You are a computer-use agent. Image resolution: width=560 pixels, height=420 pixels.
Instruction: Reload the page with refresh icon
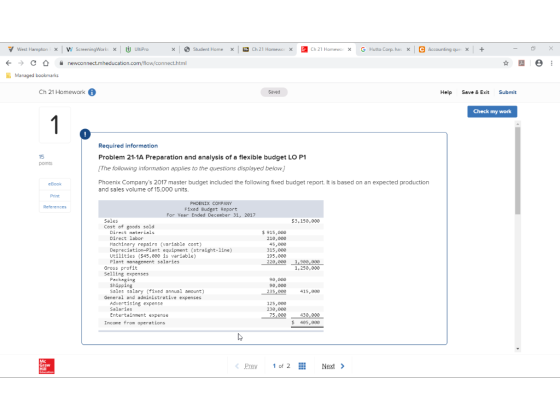coord(33,63)
